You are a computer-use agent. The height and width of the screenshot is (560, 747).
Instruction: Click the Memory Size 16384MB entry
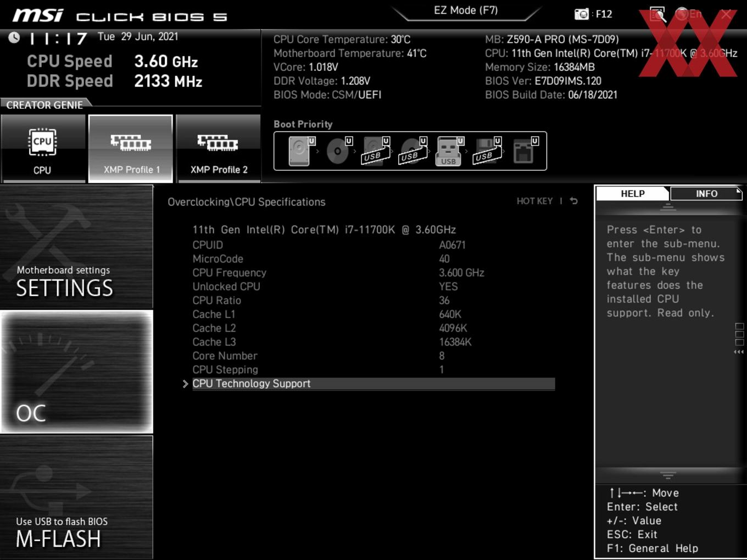coord(540,67)
